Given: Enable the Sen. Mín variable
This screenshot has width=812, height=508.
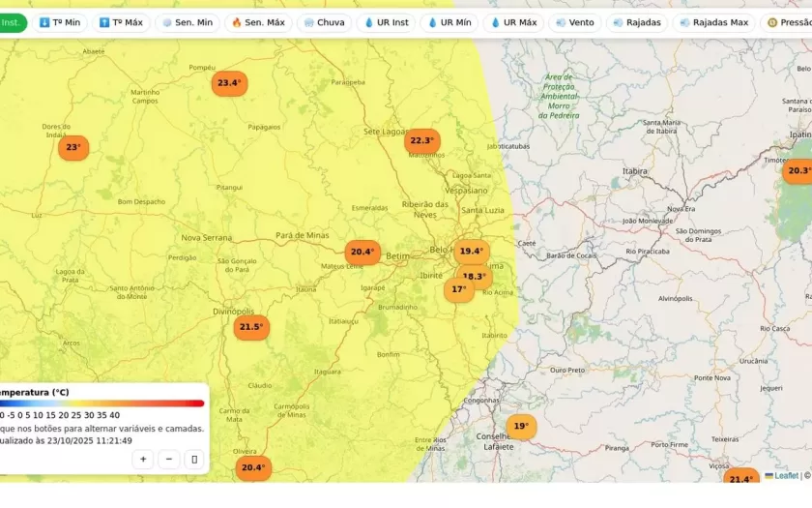Looking at the screenshot, I should point(187,22).
